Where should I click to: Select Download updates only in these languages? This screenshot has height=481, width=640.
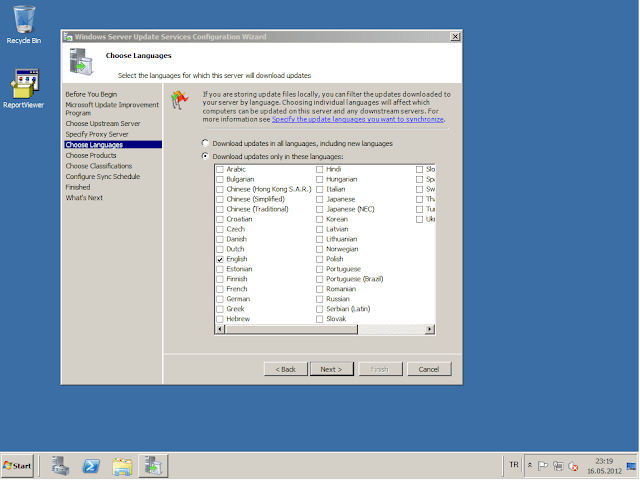(x=207, y=157)
